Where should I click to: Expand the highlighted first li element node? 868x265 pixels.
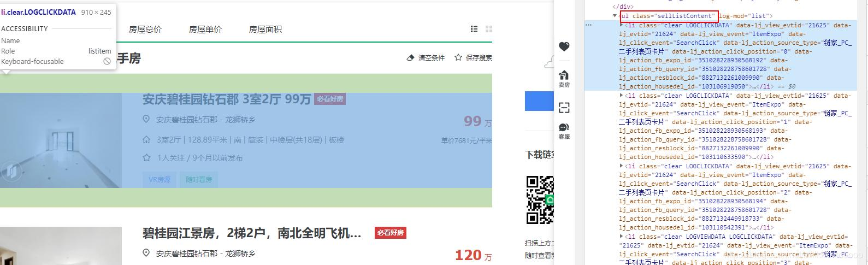point(622,25)
